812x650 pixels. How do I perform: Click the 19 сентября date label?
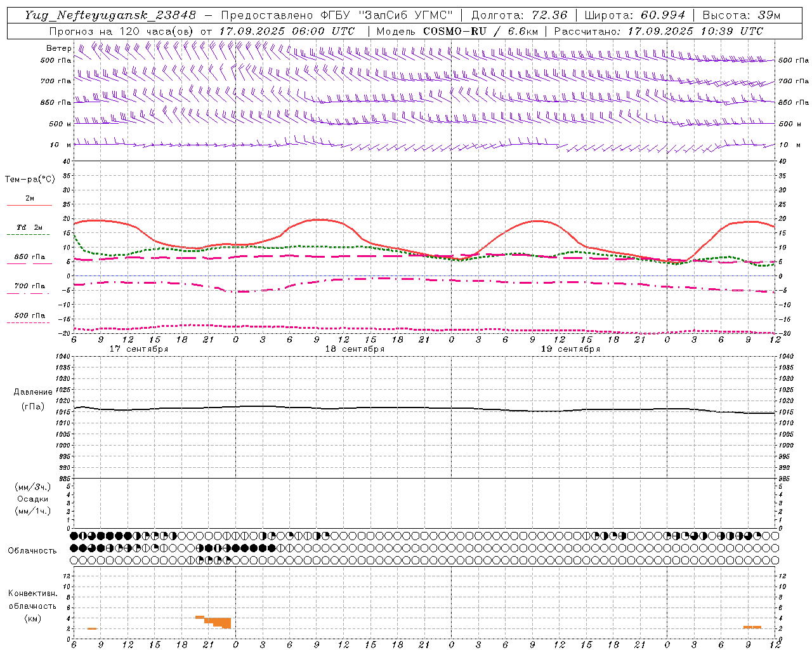point(570,349)
